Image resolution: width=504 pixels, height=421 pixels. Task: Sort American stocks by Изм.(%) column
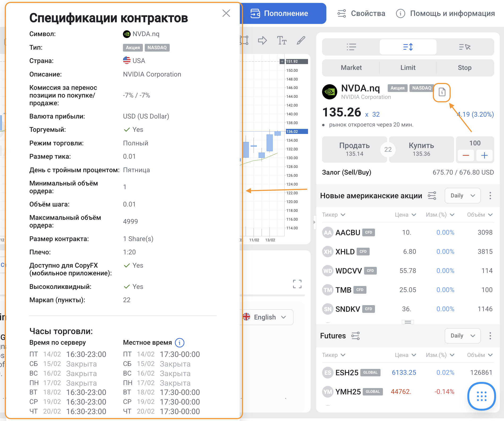click(x=440, y=215)
